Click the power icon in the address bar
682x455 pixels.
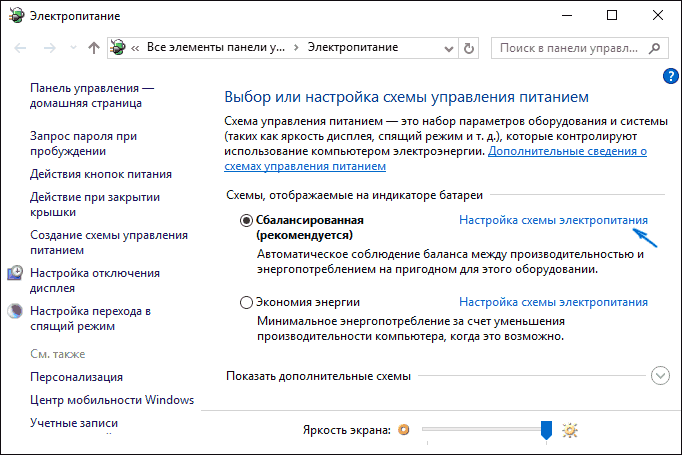[x=118, y=47]
